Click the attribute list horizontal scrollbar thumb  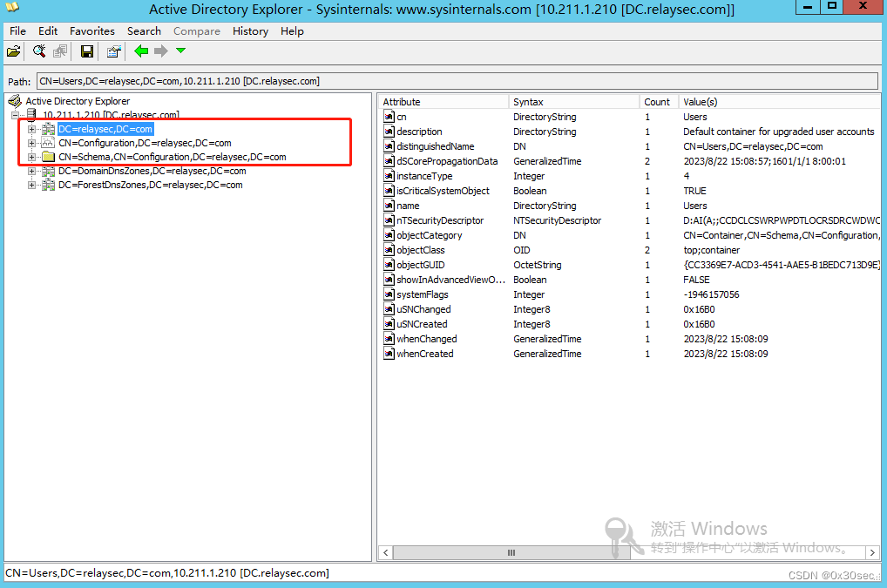tap(511, 552)
